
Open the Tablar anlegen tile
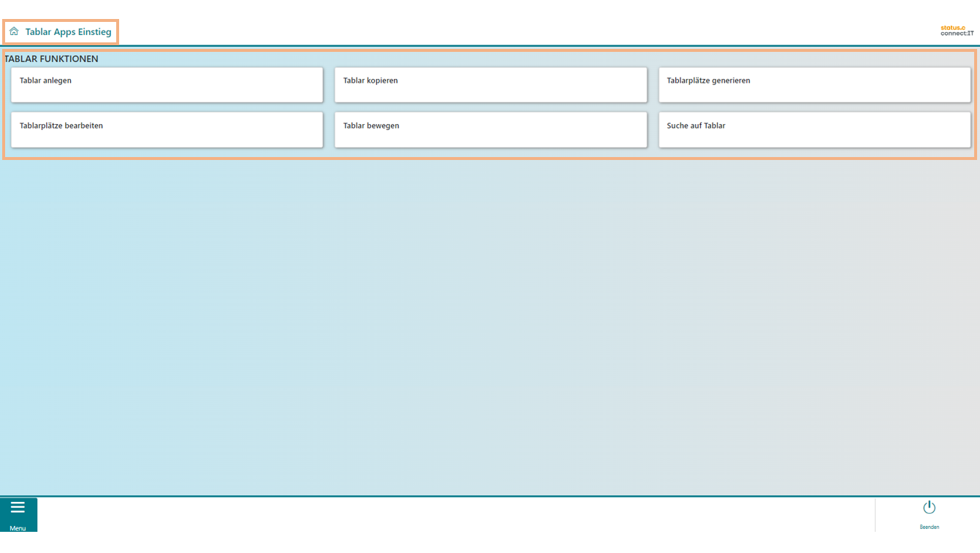(167, 85)
